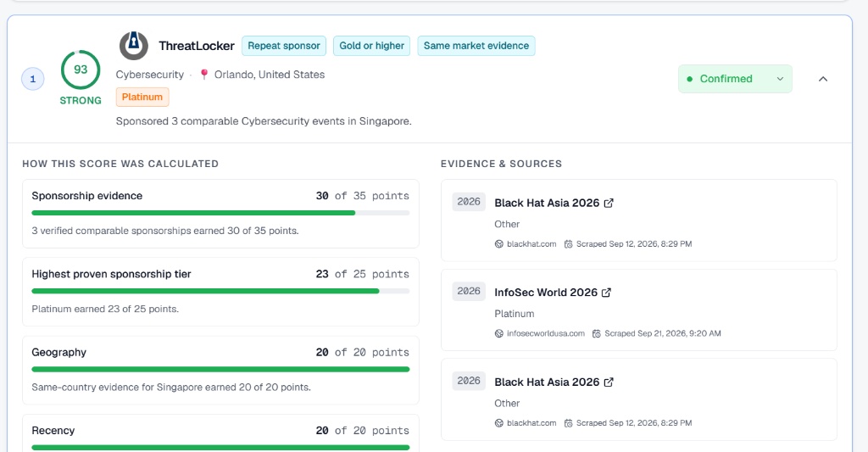
Task: Click the Highest proven sponsorship tier bar
Action: (x=220, y=291)
